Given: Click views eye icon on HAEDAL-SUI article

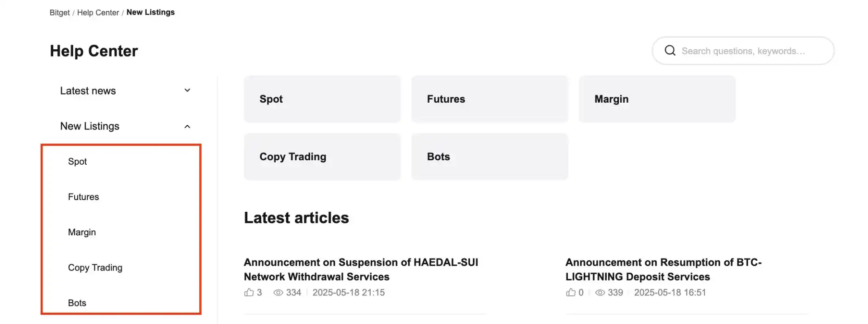Looking at the screenshot, I should [278, 293].
